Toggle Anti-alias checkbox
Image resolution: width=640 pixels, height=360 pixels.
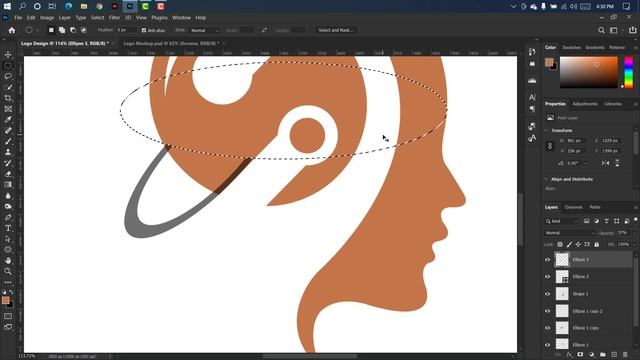coord(144,31)
